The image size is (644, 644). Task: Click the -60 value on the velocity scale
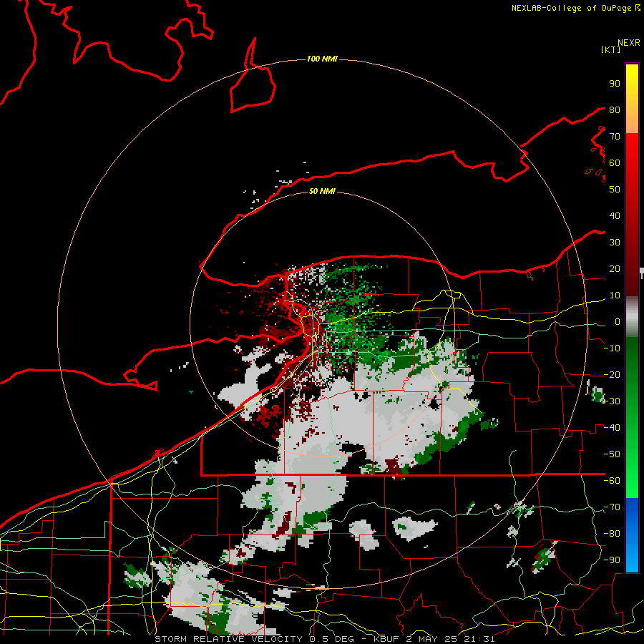point(612,481)
